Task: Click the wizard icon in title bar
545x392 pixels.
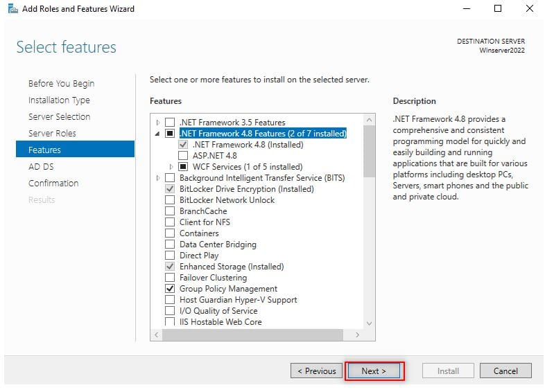Action: pos(12,9)
